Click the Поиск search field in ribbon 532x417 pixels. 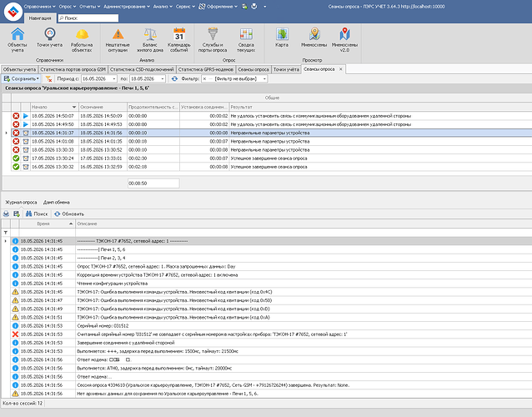click(x=88, y=18)
